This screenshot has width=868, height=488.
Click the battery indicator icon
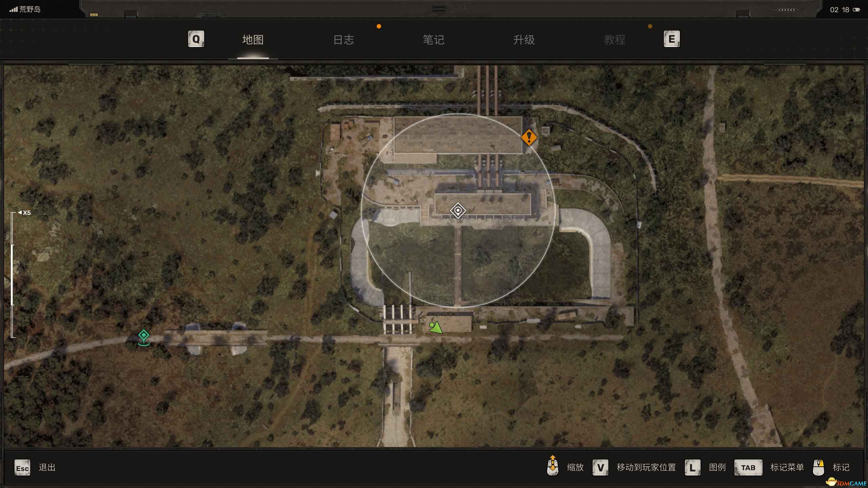coord(856,10)
